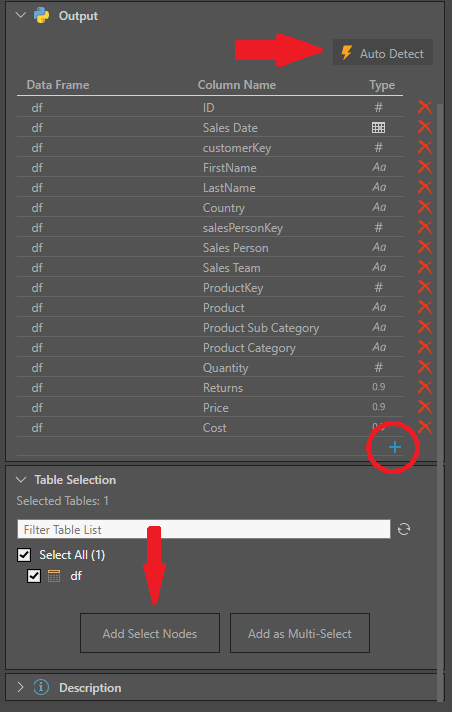Click the blue plus add-column icon
Viewport: 452px width, 712px height.
tap(395, 447)
